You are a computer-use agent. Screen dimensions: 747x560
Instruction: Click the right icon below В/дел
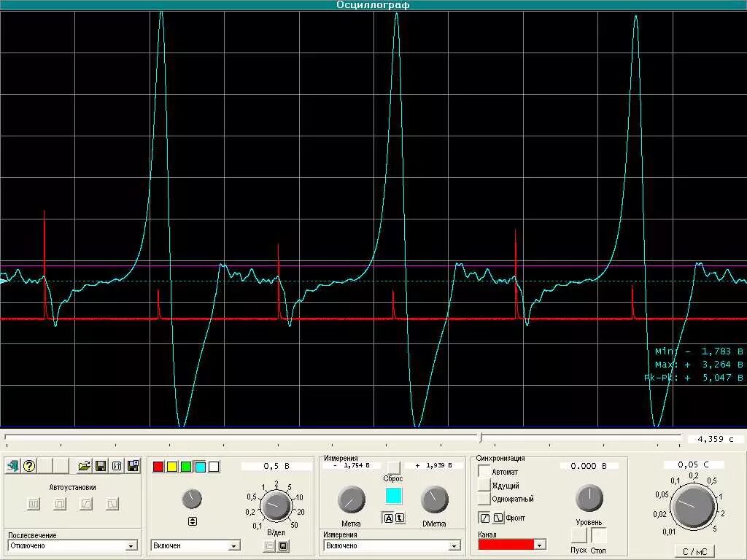pos(283,545)
